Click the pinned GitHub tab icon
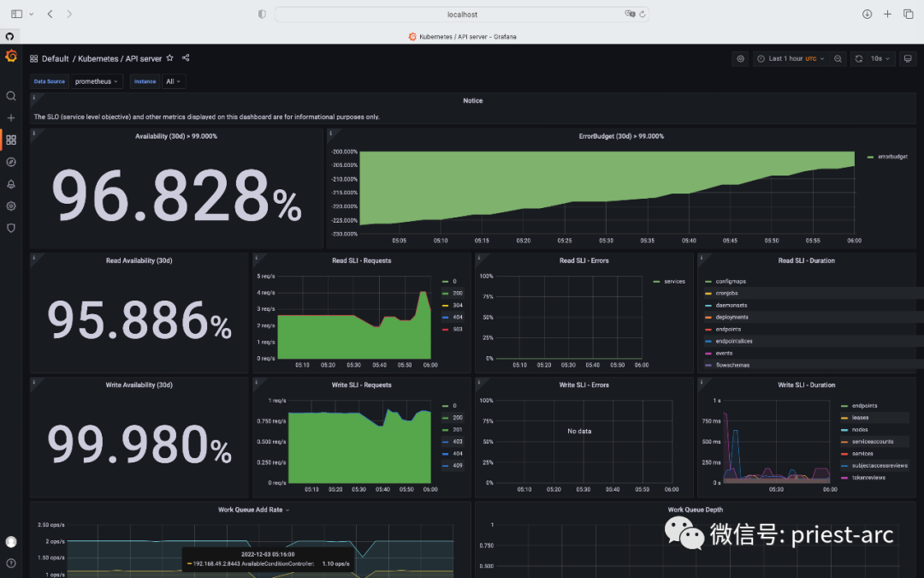 coord(9,37)
